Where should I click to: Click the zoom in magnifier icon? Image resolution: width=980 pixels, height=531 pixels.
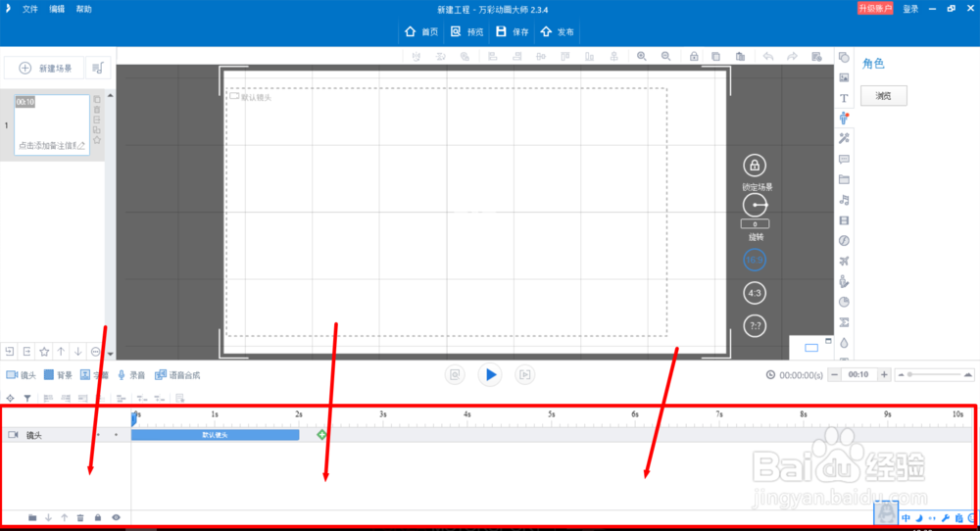pyautogui.click(x=641, y=56)
